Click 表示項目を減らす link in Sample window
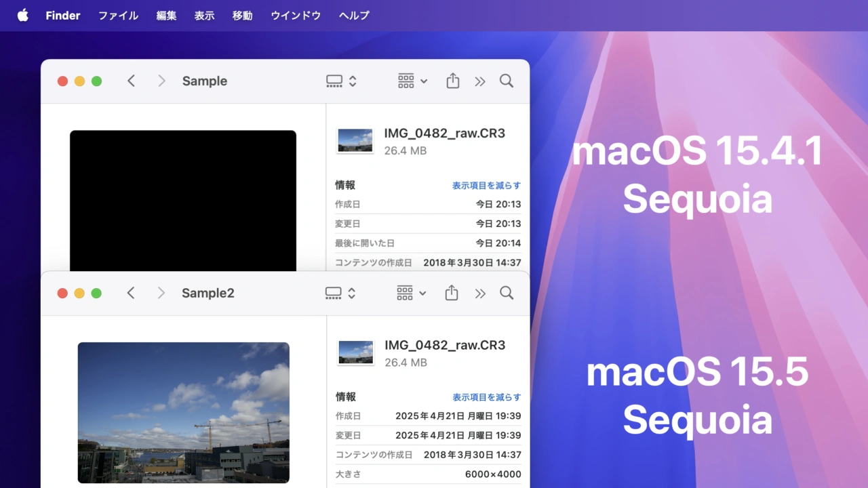The height and width of the screenshot is (488, 868). (486, 185)
